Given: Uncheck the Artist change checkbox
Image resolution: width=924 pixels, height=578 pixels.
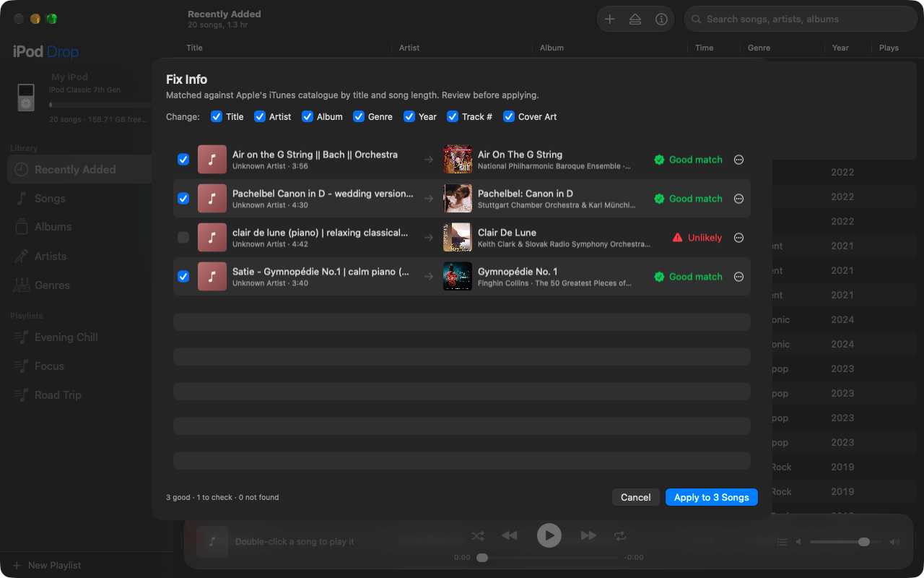Looking at the screenshot, I should (260, 116).
